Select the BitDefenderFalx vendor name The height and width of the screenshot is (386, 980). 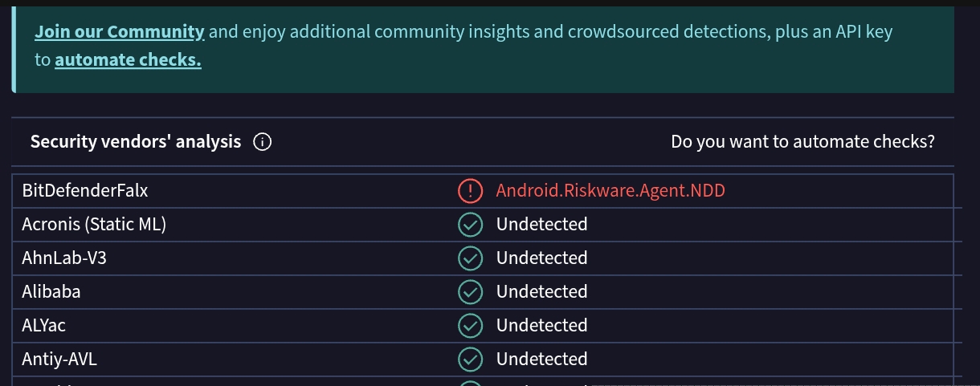[x=85, y=191]
